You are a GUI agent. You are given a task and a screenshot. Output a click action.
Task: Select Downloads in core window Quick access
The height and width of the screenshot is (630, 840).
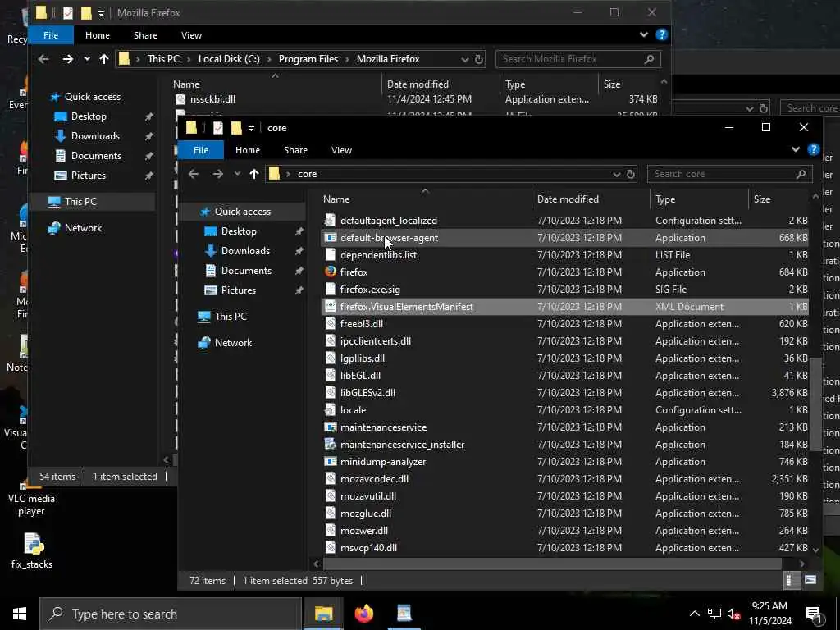point(245,251)
